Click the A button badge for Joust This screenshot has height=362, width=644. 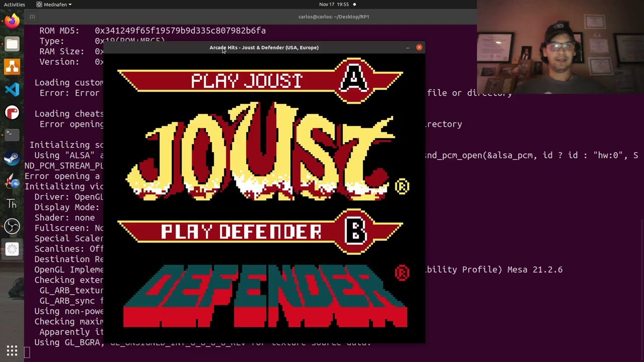pos(355,80)
